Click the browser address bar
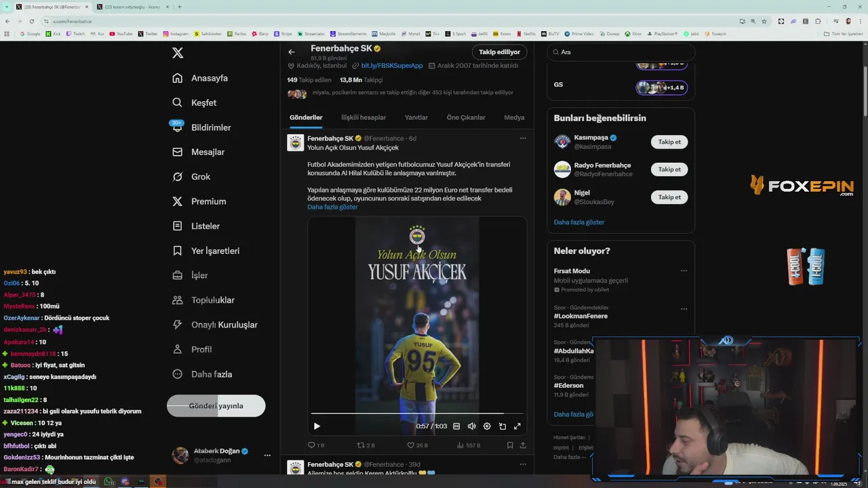Viewport: 868px width, 488px height. [387, 21]
